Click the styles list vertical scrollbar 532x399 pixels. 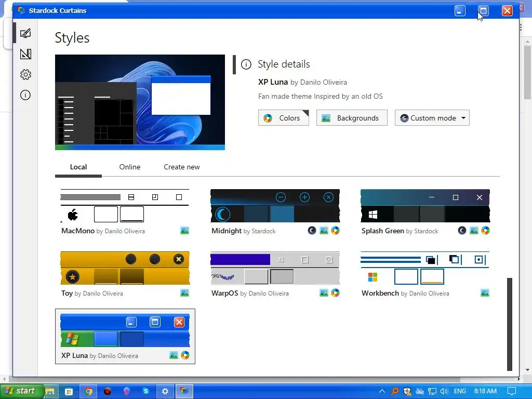point(509,324)
